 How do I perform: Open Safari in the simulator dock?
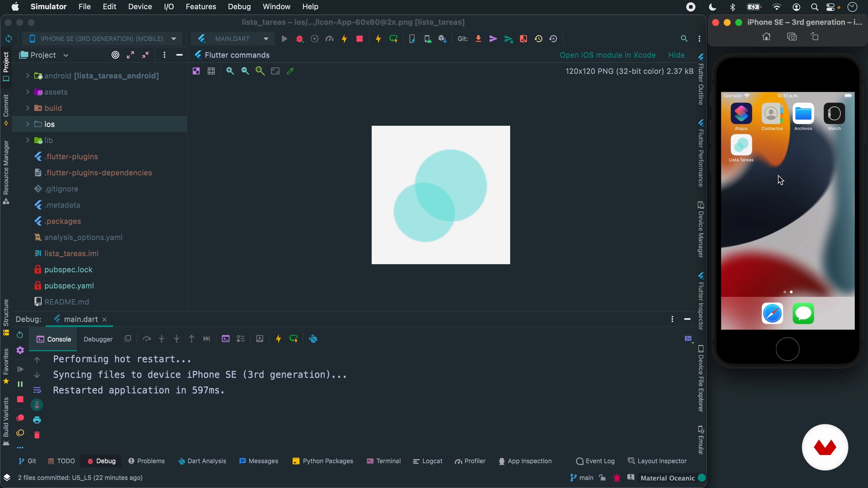tap(772, 313)
